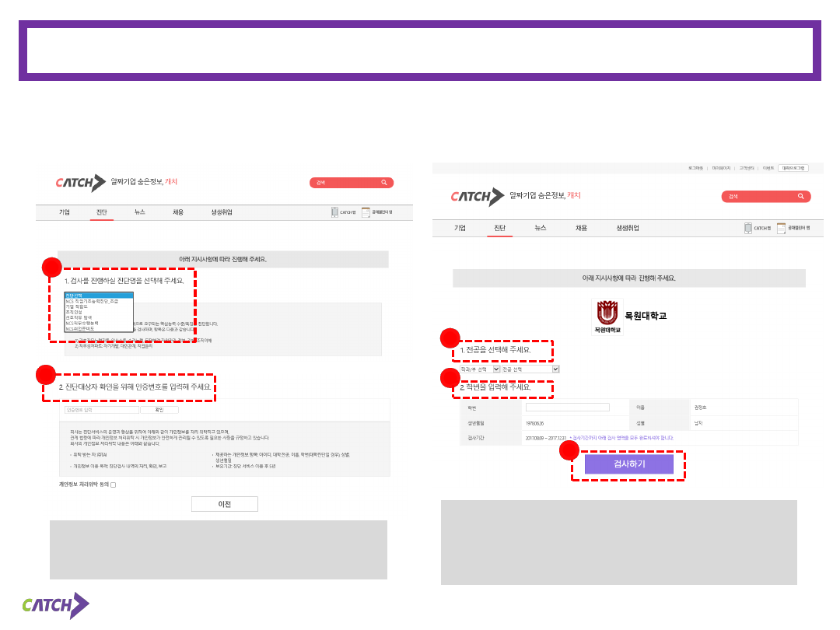
Task: Click the calendar app icon in right page
Action: (x=781, y=228)
